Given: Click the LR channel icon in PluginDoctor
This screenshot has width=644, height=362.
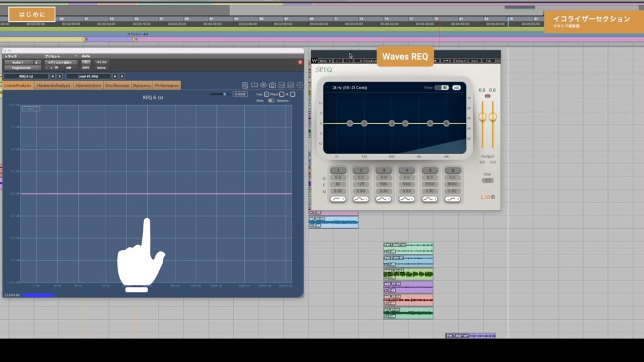Looking at the screenshot, I should pyautogui.click(x=291, y=85).
